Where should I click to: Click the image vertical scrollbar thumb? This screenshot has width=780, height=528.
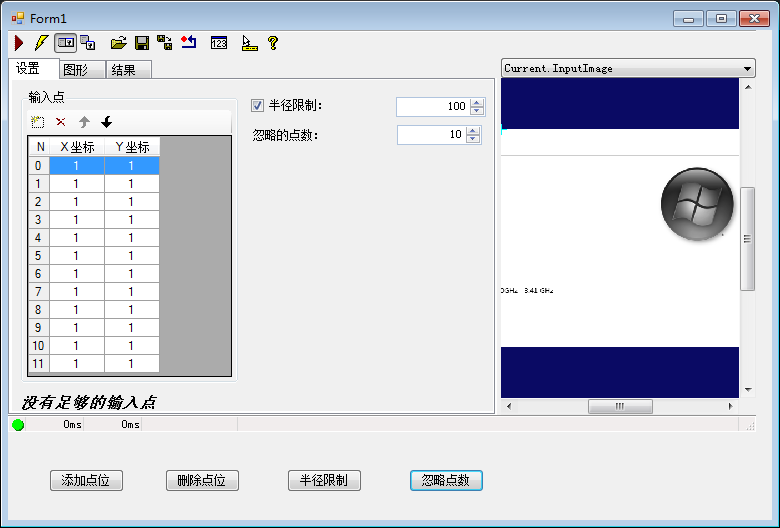(x=747, y=239)
